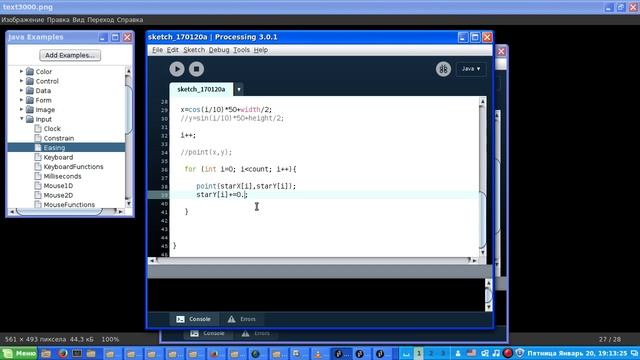Open the tab arrow next to sketch_170120a
This screenshot has width=640, height=360.
(x=239, y=89)
